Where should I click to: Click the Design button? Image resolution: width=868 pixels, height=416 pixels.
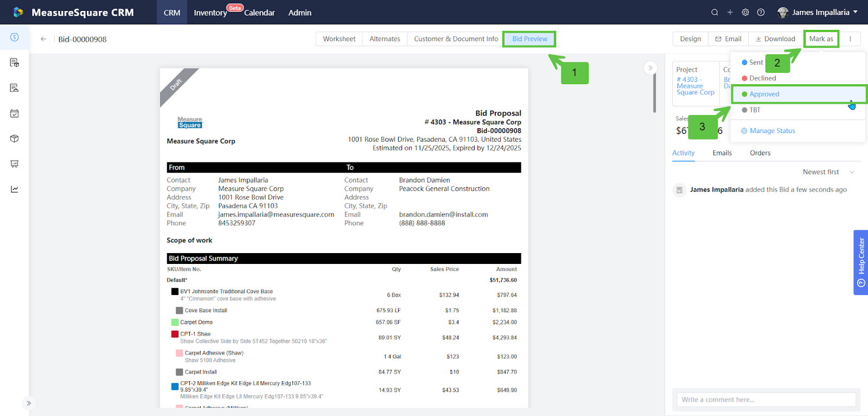coord(691,39)
